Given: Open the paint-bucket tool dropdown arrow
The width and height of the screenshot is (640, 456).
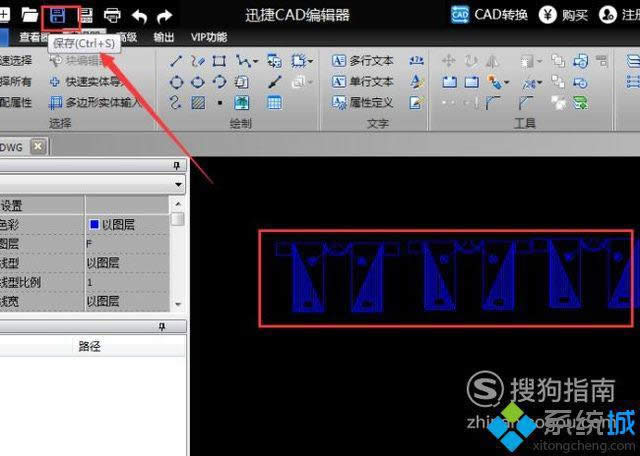Looking at the screenshot, I should pyautogui.click(x=507, y=82).
